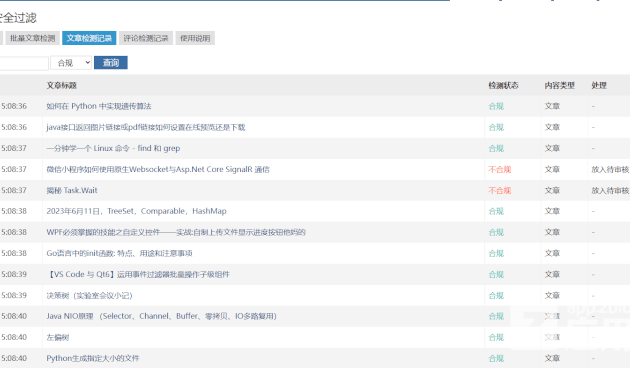Click 文章 type cell in the Task.Wait row
The image size is (630, 368).
coord(552,190)
